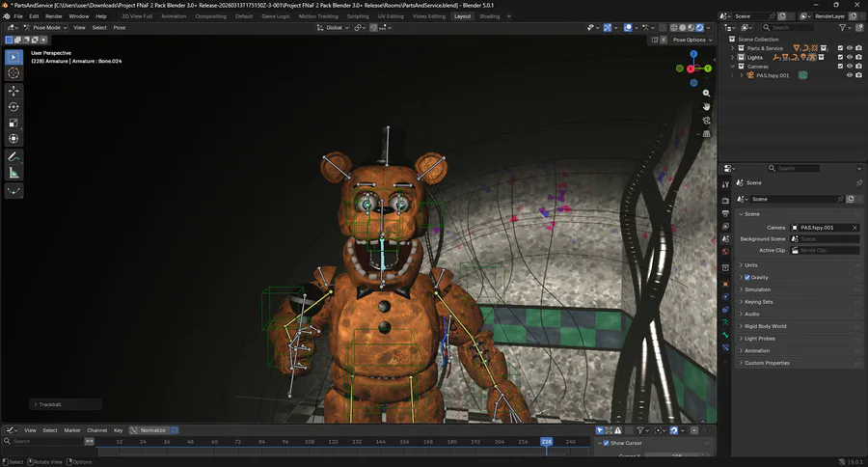The image size is (868, 467).
Task: Select the Measure tool
Action: click(x=14, y=174)
